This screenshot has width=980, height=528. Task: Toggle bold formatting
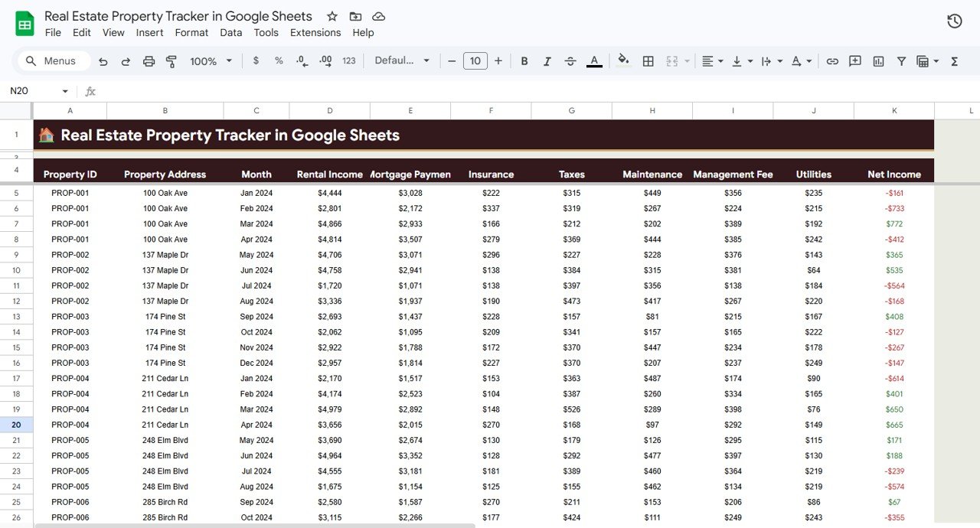click(524, 61)
